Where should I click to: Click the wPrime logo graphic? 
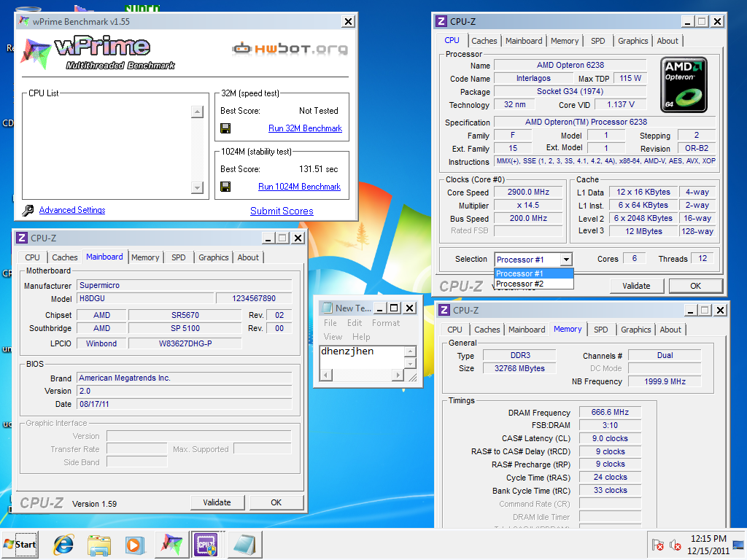coord(98,53)
